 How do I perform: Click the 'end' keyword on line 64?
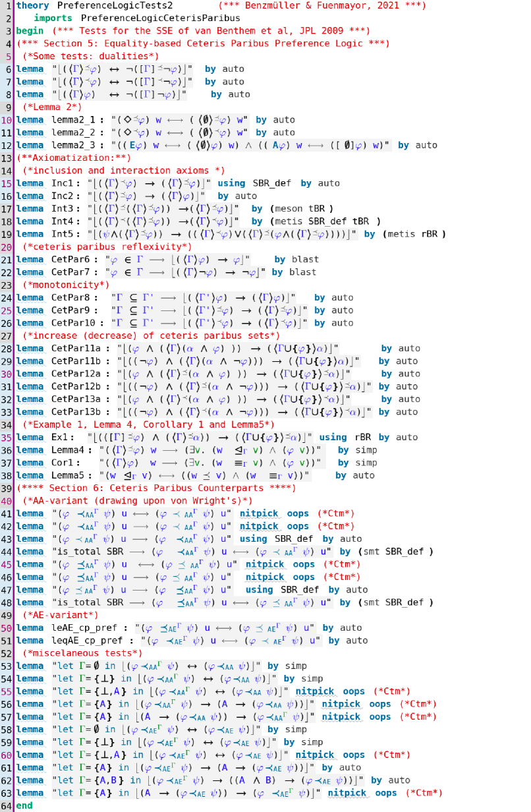point(24,805)
